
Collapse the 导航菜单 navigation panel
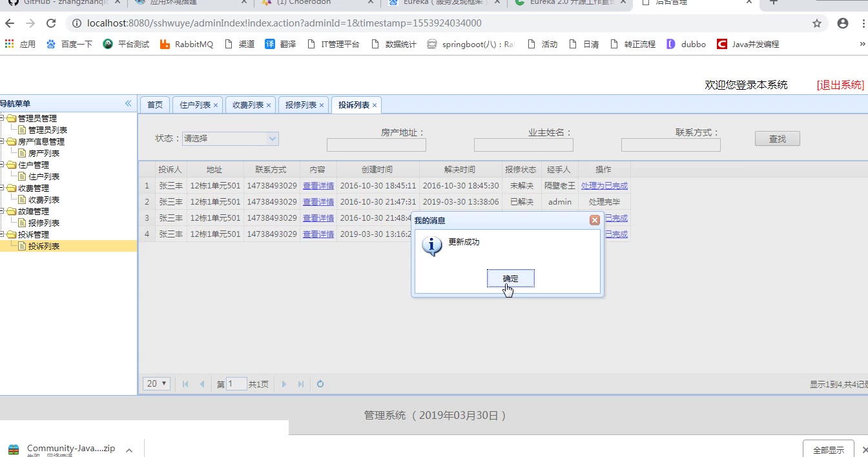pyautogui.click(x=128, y=103)
